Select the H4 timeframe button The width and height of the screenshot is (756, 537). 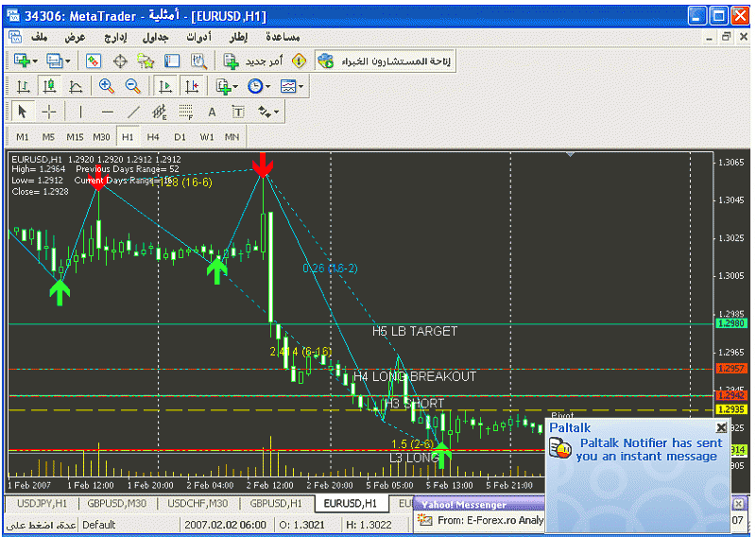pos(153,137)
